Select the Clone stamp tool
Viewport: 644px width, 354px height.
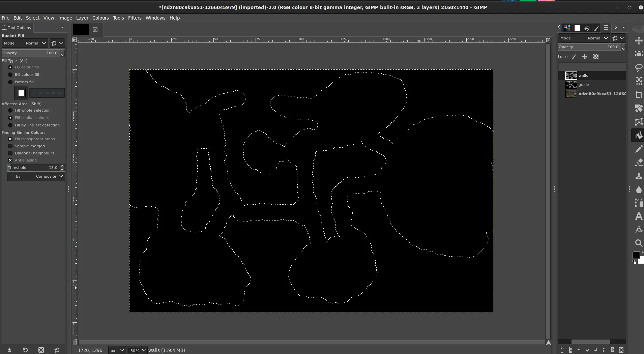(639, 176)
